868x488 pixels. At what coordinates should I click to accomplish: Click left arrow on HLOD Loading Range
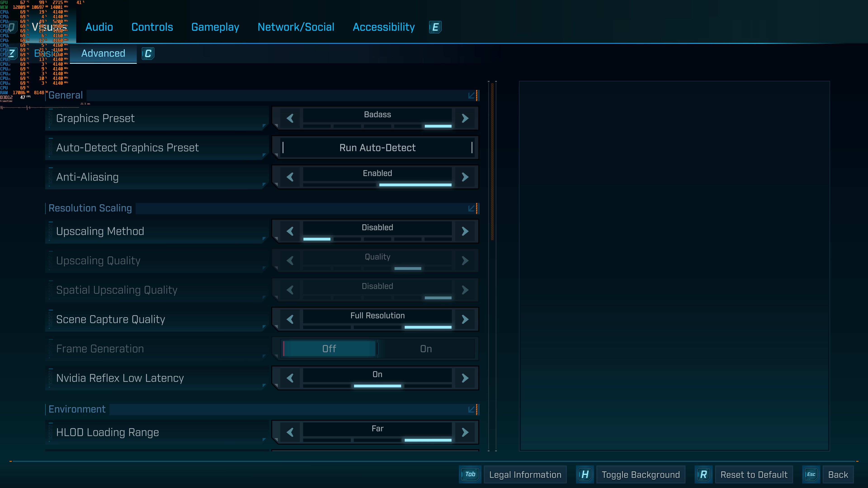click(290, 432)
